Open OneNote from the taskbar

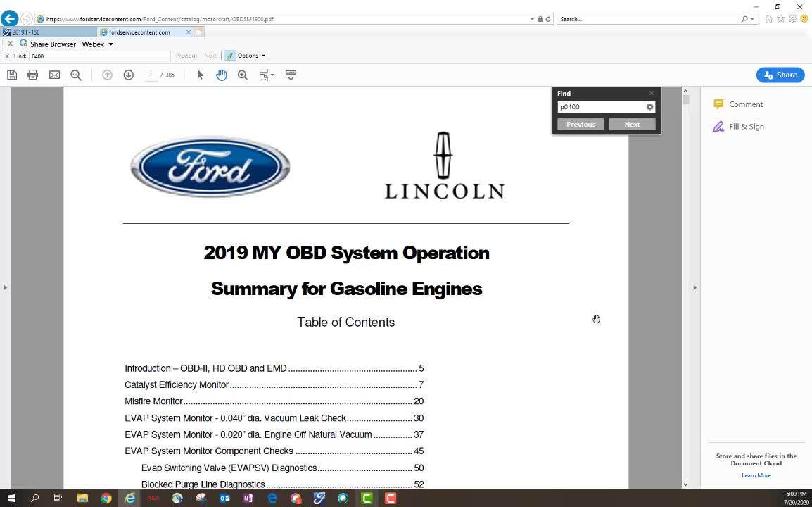(x=248, y=498)
